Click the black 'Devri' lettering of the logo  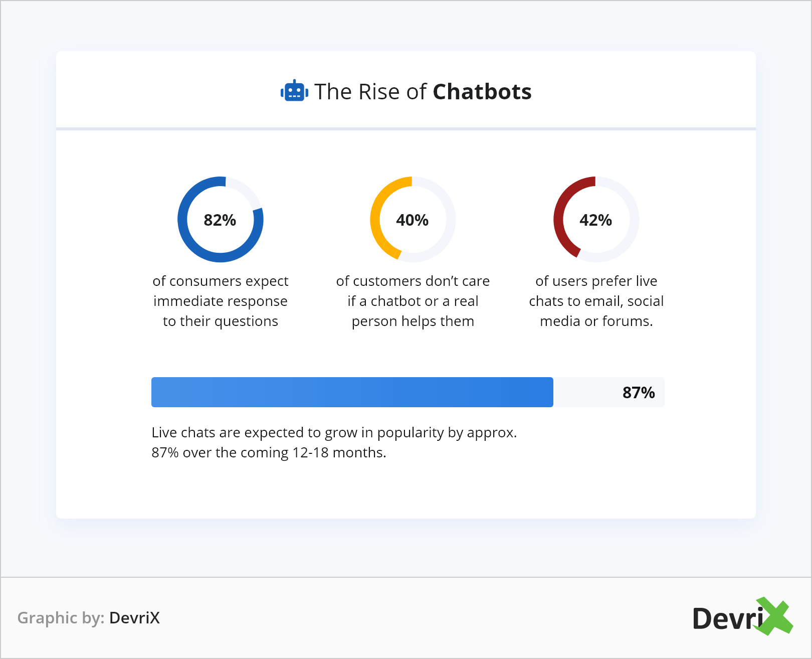pos(728,619)
